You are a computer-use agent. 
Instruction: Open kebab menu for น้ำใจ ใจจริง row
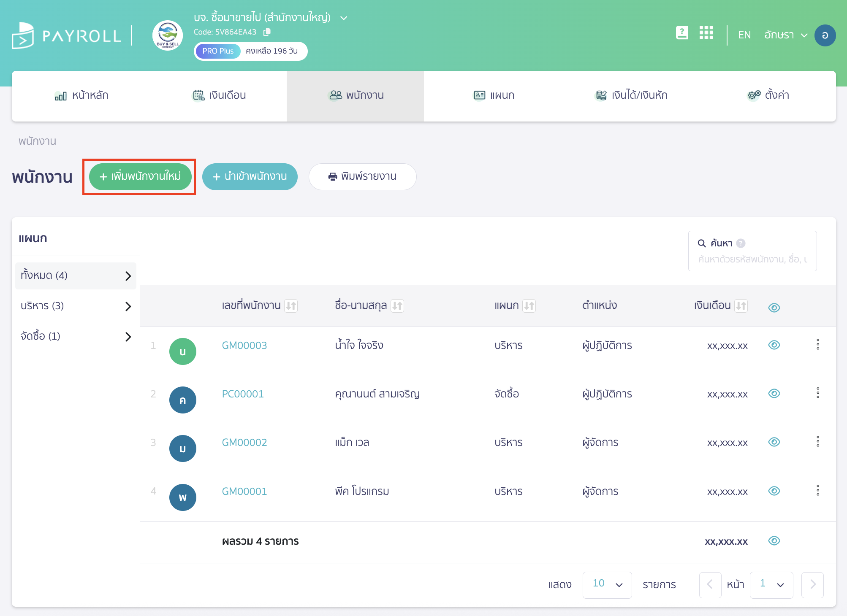tap(818, 345)
